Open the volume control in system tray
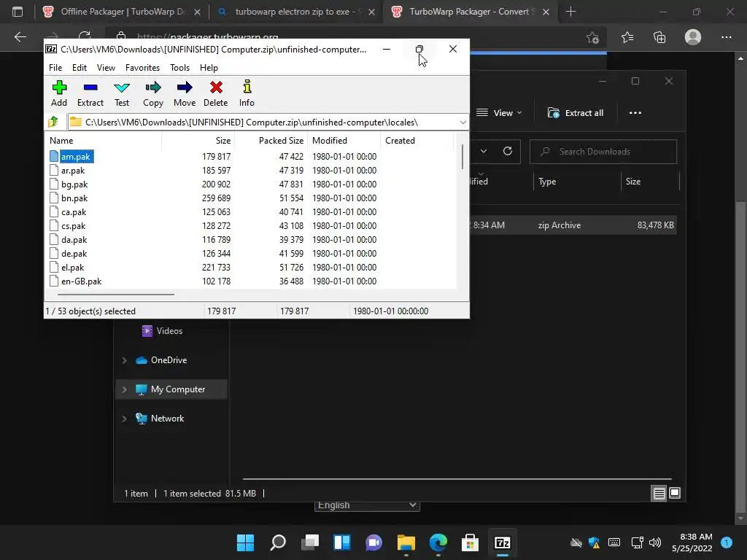 pyautogui.click(x=655, y=542)
